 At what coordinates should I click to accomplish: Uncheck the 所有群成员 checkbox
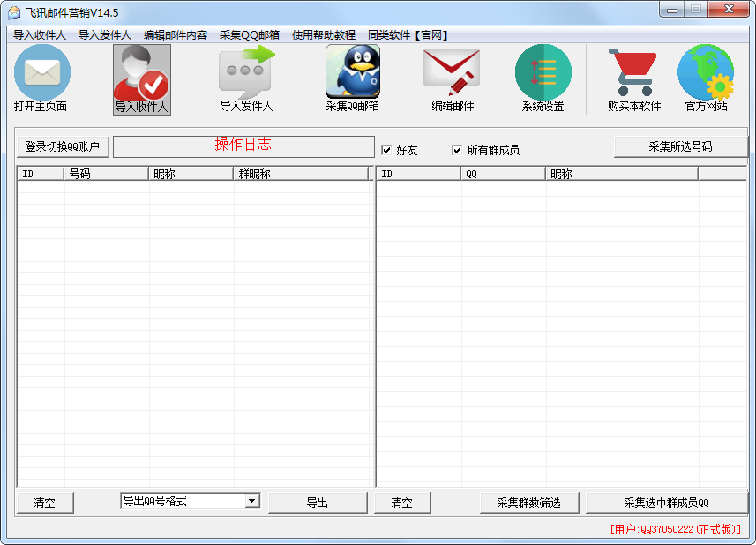tap(457, 150)
